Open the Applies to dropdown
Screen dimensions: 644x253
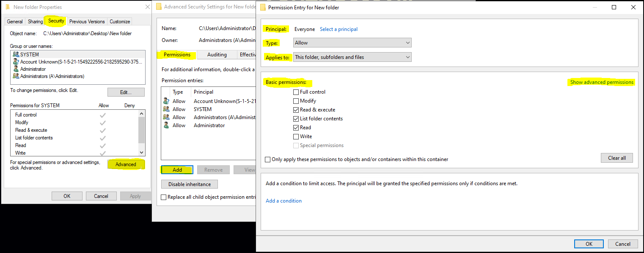pos(352,57)
